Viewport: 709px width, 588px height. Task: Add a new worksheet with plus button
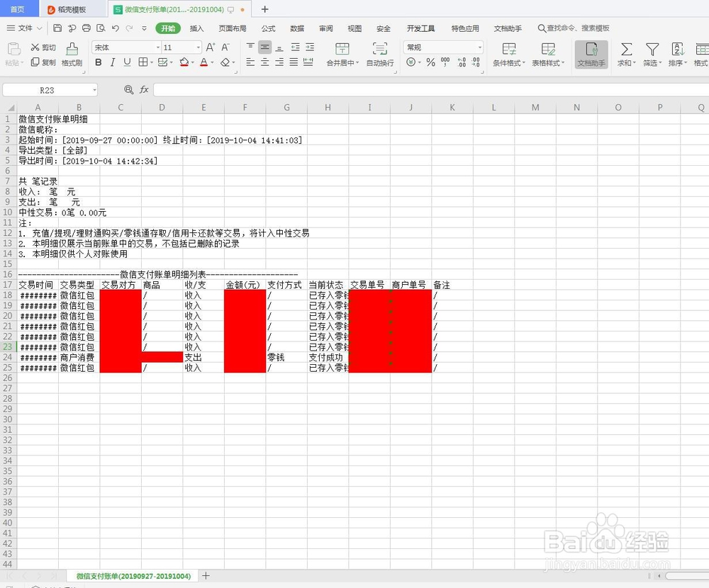pyautogui.click(x=206, y=575)
